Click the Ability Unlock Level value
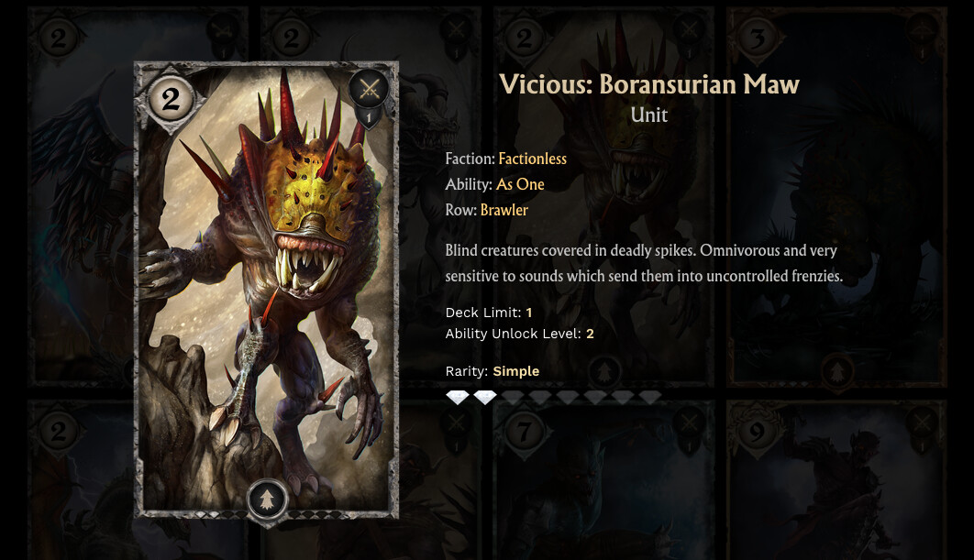Screen dimensions: 974x560 590,334
